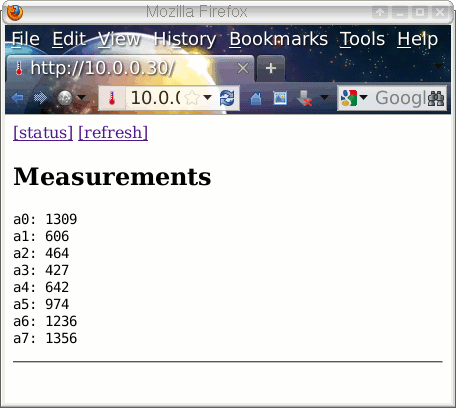The height and width of the screenshot is (408, 456).
Task: Go forward using the forward arrow
Action: [40, 98]
